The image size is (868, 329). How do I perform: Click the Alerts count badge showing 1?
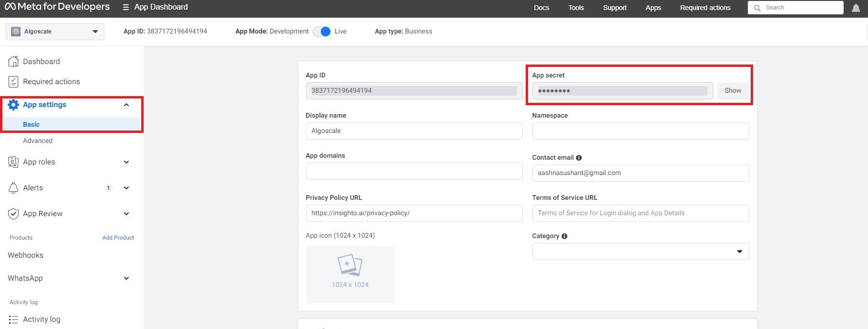[x=108, y=188]
